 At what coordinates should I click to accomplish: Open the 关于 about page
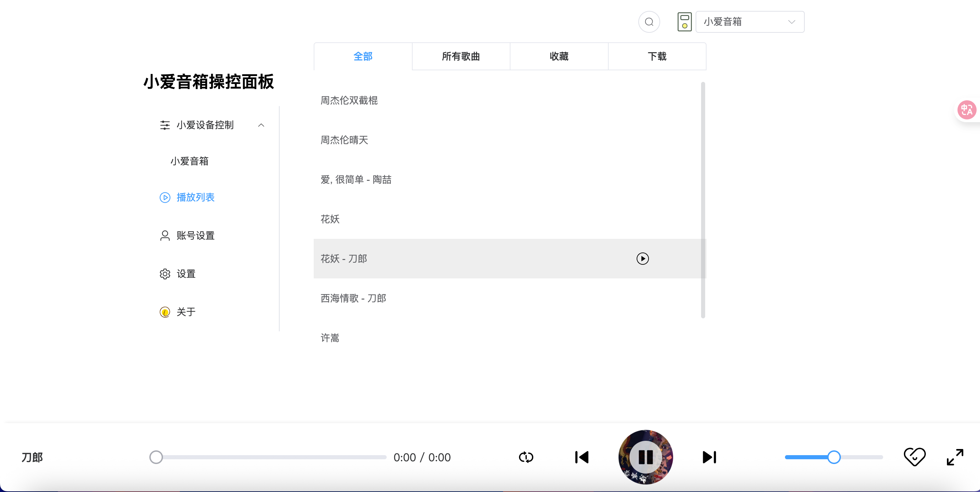point(185,312)
